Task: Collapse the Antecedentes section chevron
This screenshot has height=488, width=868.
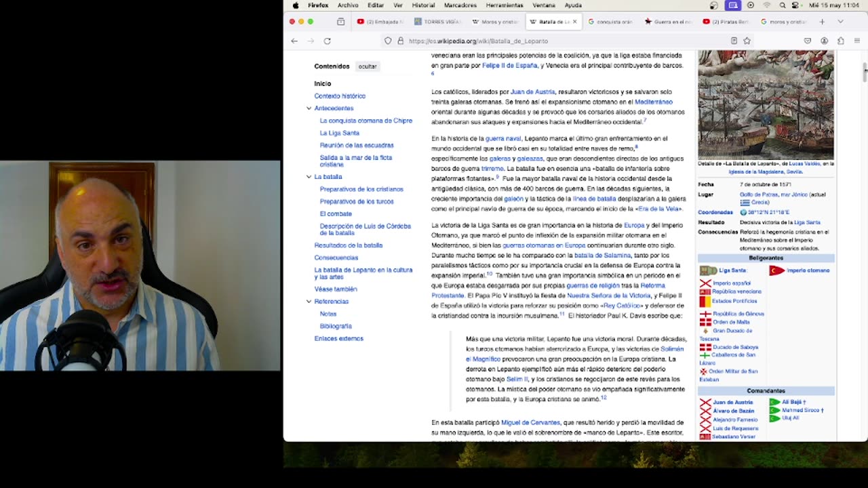Action: (309, 108)
